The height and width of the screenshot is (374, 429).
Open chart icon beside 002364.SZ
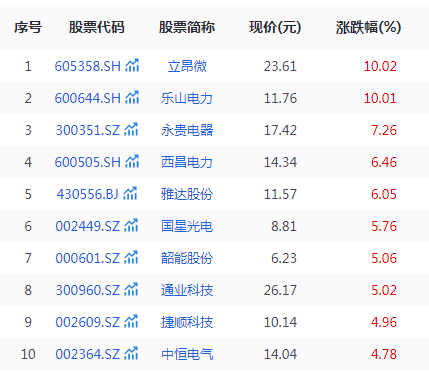click(x=131, y=353)
